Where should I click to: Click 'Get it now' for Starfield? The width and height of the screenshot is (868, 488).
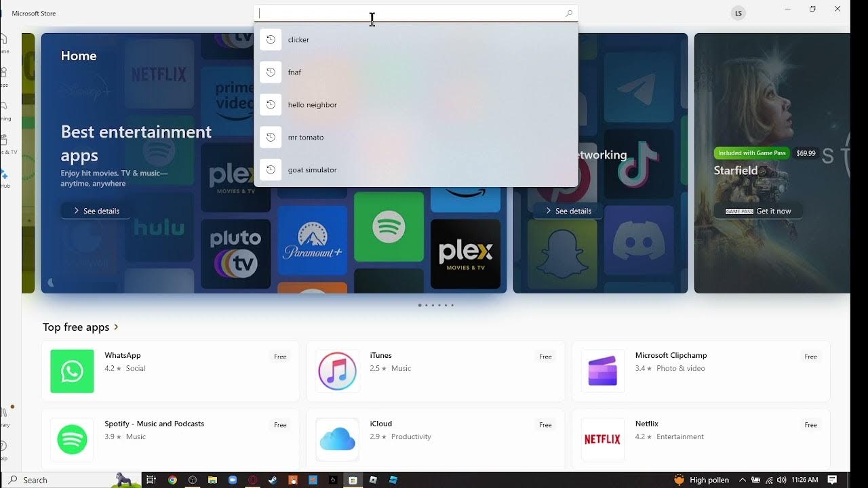757,211
